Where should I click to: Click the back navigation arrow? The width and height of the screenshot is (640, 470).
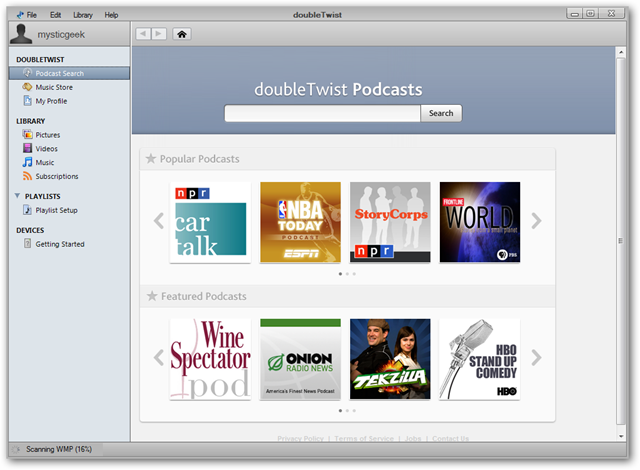143,34
